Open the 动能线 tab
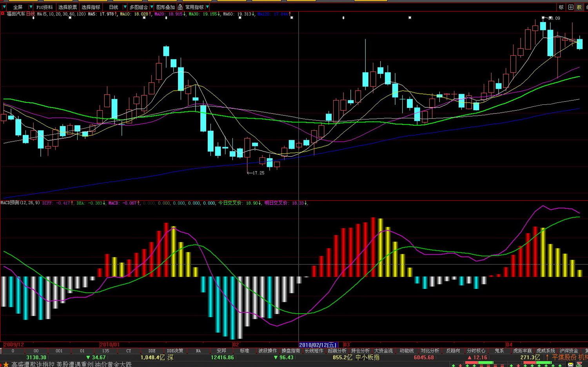 pyautogui.click(x=407, y=351)
